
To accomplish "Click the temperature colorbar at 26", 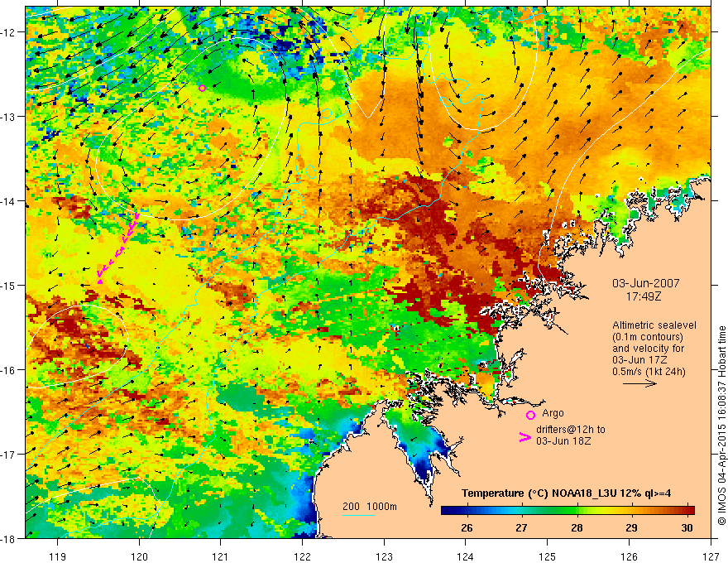I will point(467,510).
